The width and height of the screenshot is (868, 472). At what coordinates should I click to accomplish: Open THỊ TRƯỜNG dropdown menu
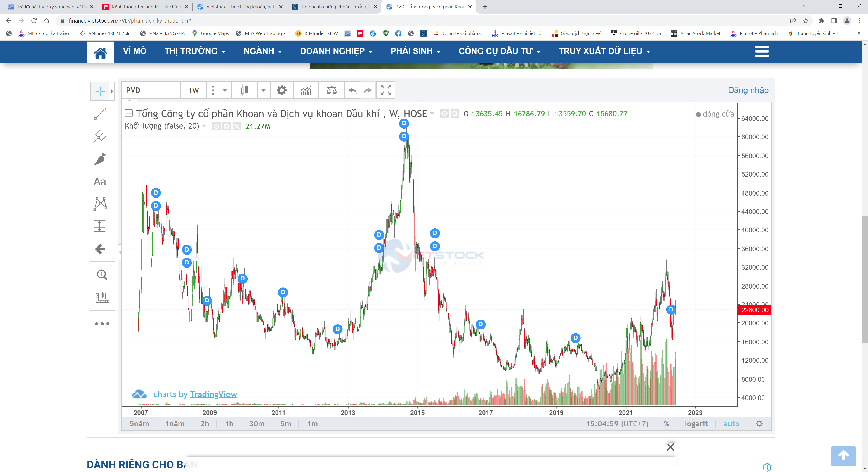(195, 51)
